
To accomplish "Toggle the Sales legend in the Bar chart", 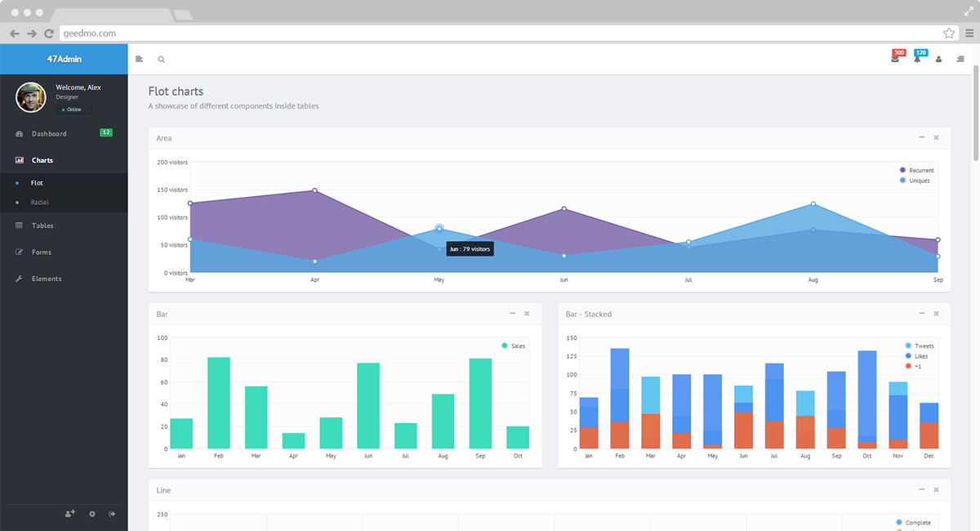I will click(512, 346).
